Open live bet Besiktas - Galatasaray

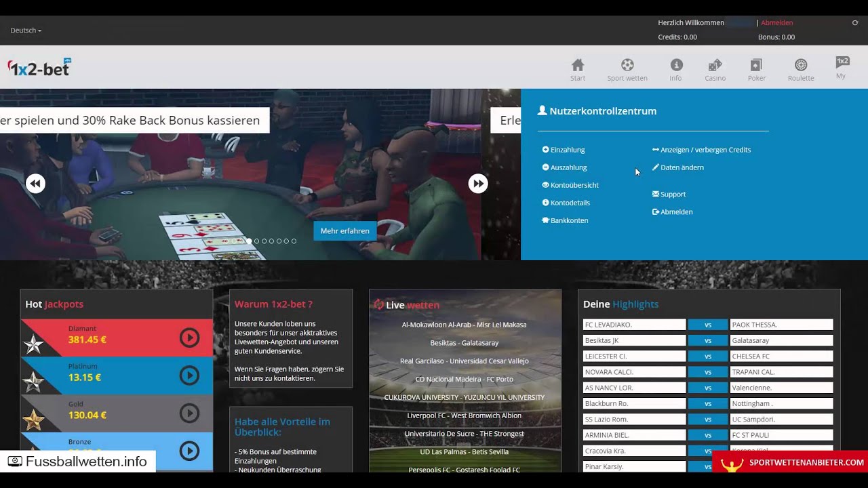465,343
